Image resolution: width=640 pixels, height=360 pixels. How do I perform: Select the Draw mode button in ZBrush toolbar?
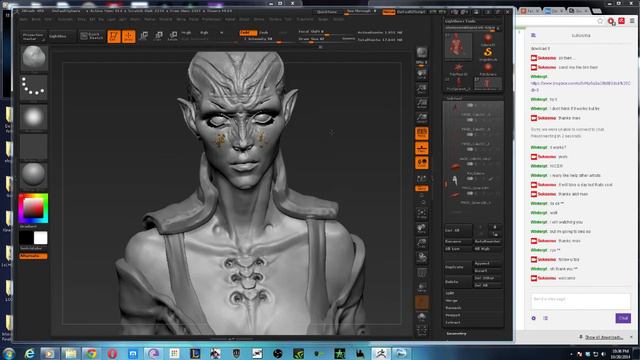click(x=129, y=36)
